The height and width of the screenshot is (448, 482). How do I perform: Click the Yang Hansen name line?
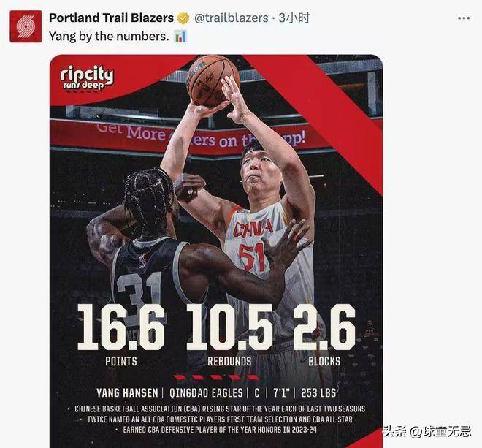click(x=216, y=393)
